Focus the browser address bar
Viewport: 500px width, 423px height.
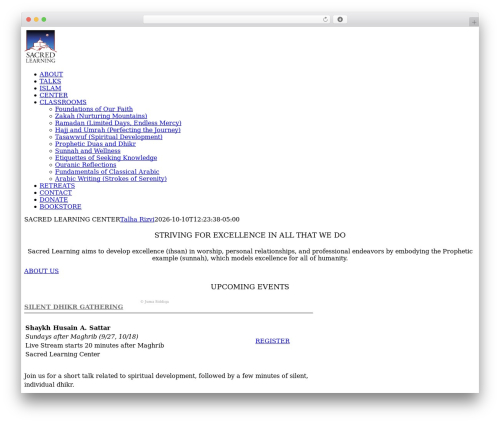237,20
